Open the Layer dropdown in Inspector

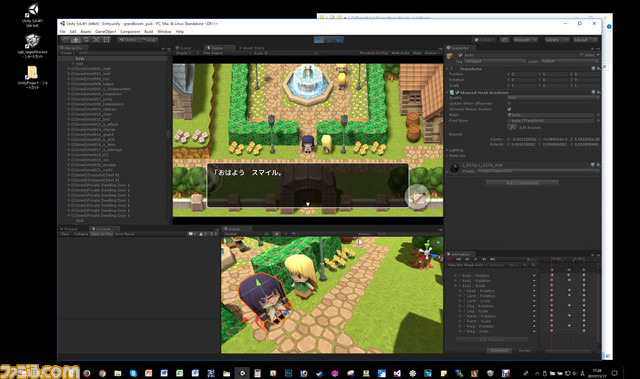569,61
